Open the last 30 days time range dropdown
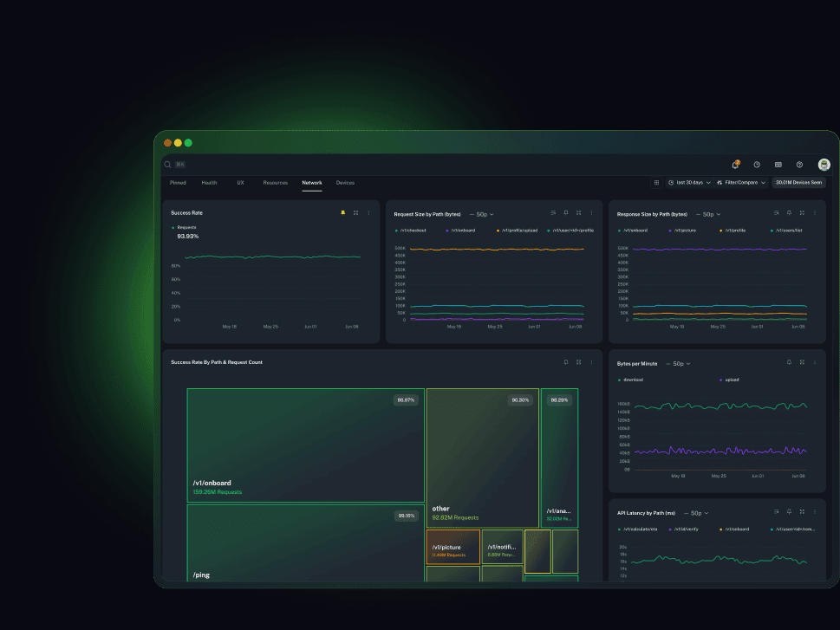Screen dimensions: 840x630 689,183
